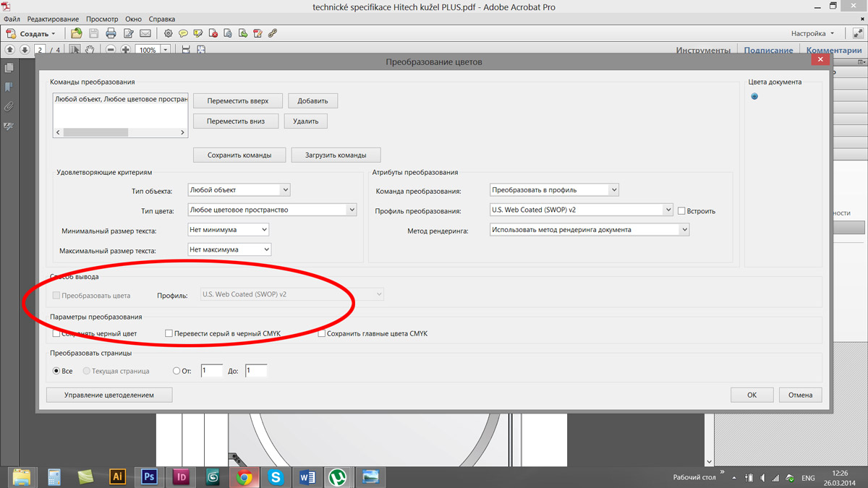Select the От page range radio button
Image resolution: width=868 pixels, height=488 pixels.
[176, 371]
